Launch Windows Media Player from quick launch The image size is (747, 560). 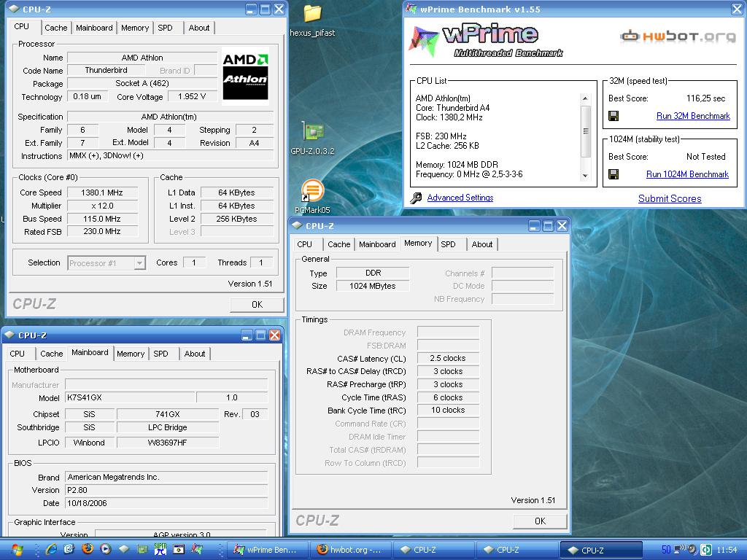point(105,549)
